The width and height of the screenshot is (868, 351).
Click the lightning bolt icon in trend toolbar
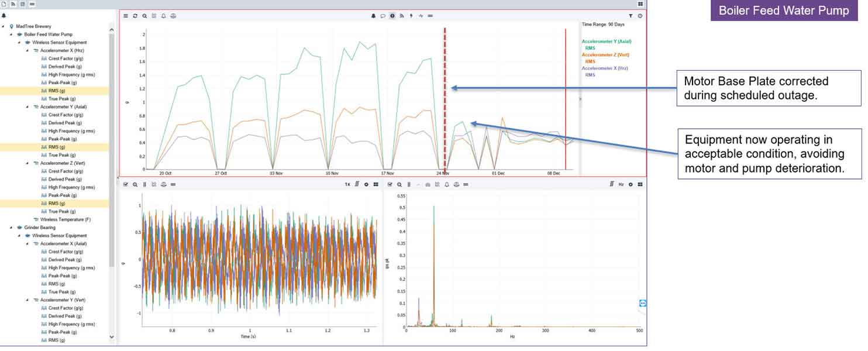coord(411,16)
